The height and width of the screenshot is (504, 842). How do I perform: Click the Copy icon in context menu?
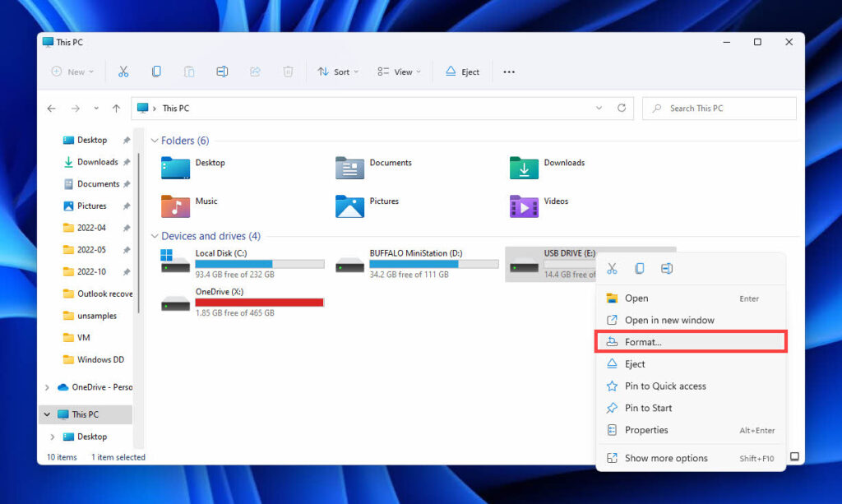click(x=640, y=269)
